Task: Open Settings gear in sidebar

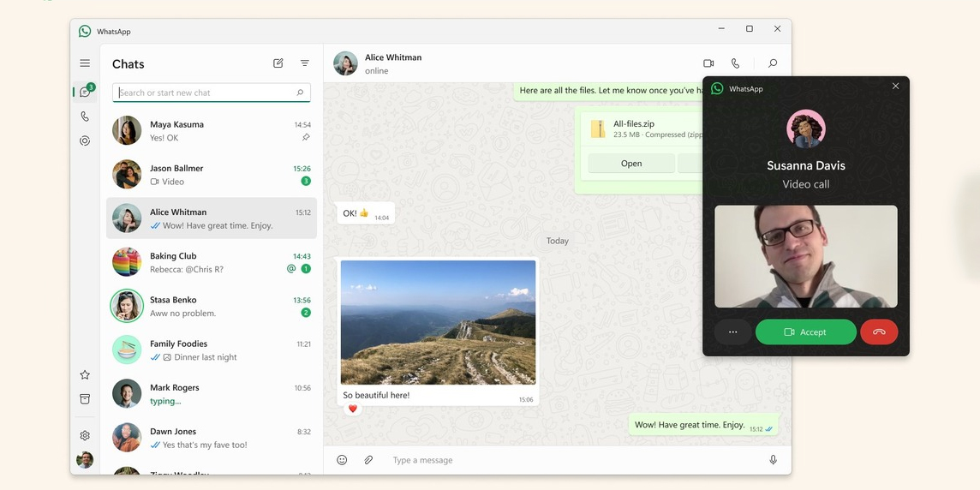Action: (x=85, y=436)
